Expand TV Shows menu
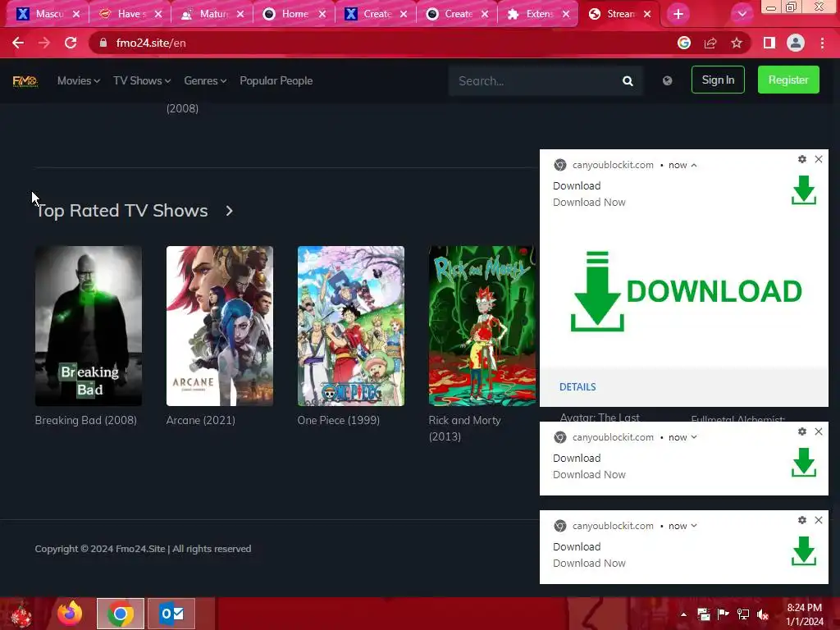 click(x=142, y=81)
